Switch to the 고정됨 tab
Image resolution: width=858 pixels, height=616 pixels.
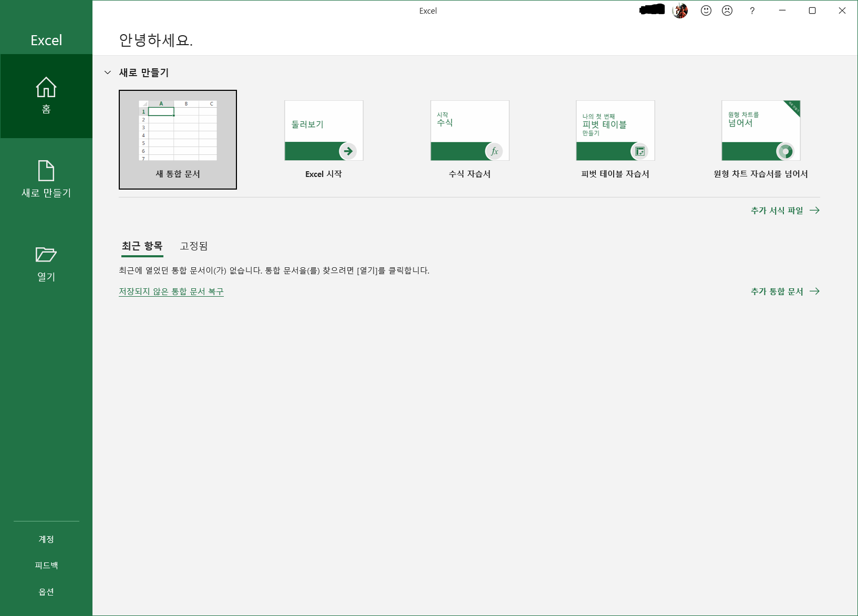tap(194, 246)
